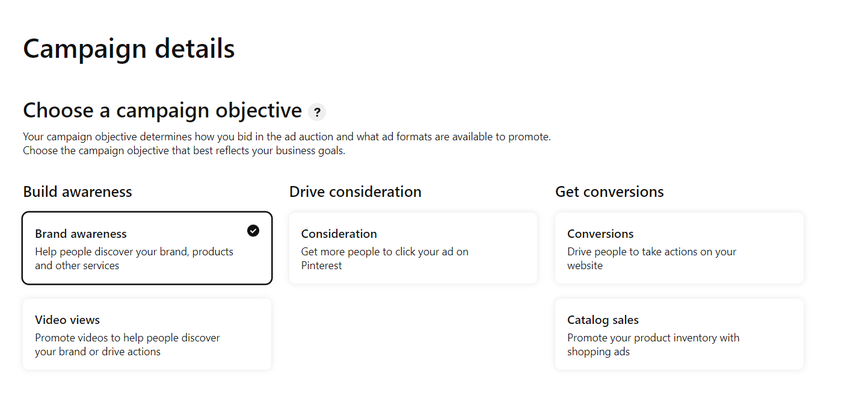Click the checkmark on Brand awareness card
This screenshot has height=398, width=868.
[x=253, y=231]
